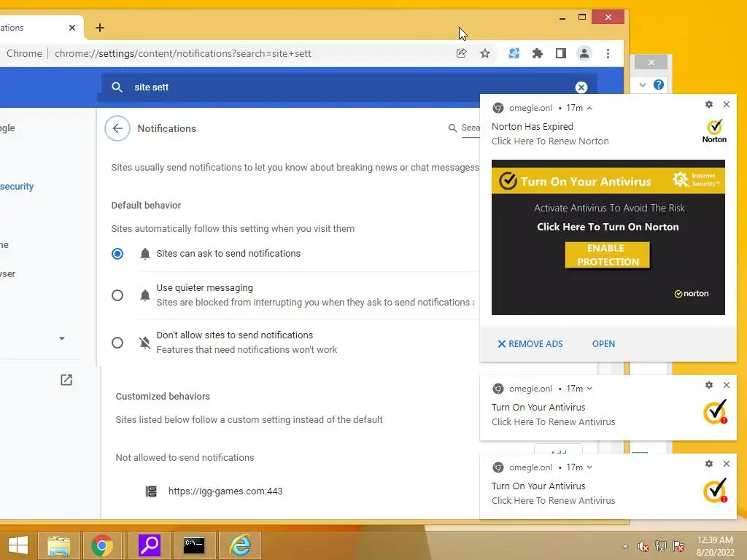Click the blue help question mark icon
This screenshot has height=560, width=747.
point(659,85)
